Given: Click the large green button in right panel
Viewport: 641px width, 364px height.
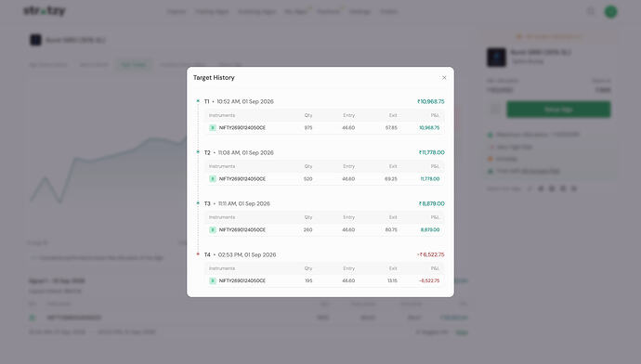Looking at the screenshot, I should coord(558,110).
